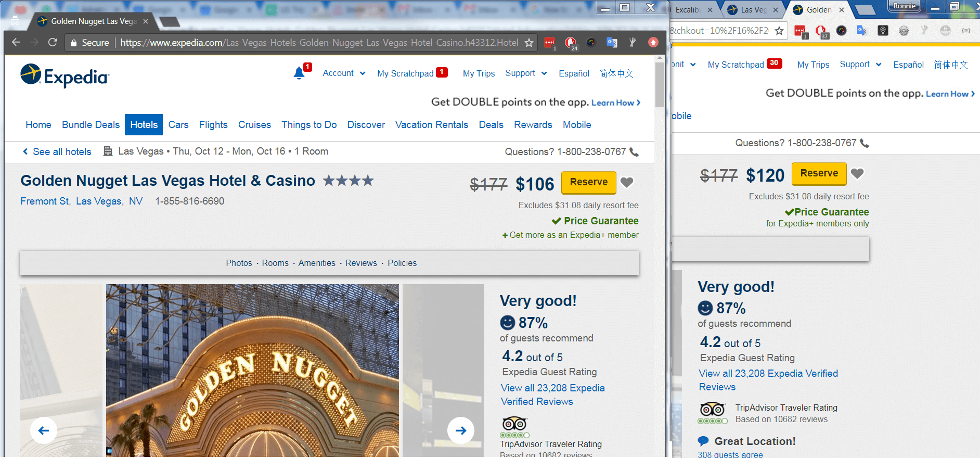
Task: Open Google Translate extension in left window
Action: [612, 43]
